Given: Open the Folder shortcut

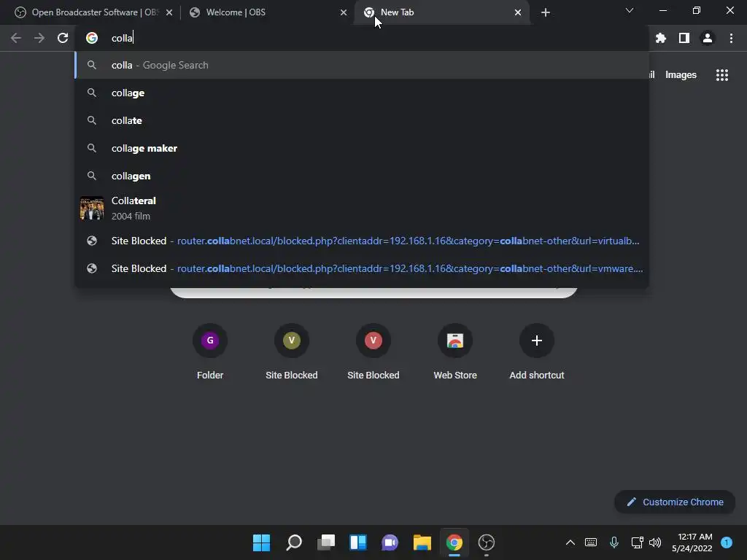Looking at the screenshot, I should 210,352.
